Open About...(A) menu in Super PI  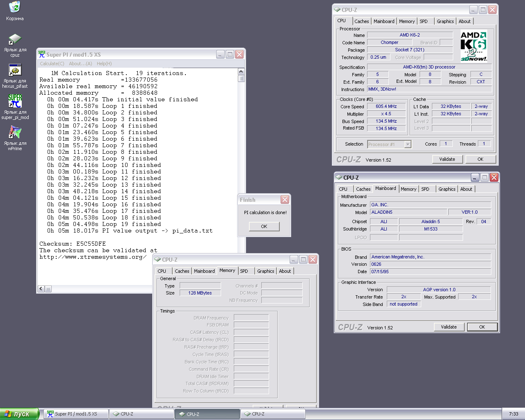coord(80,64)
